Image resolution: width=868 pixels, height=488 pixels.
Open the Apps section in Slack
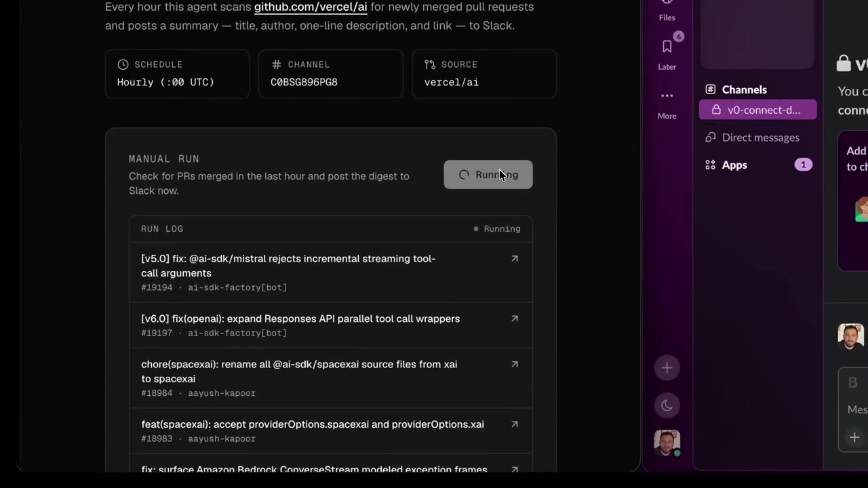coord(734,165)
